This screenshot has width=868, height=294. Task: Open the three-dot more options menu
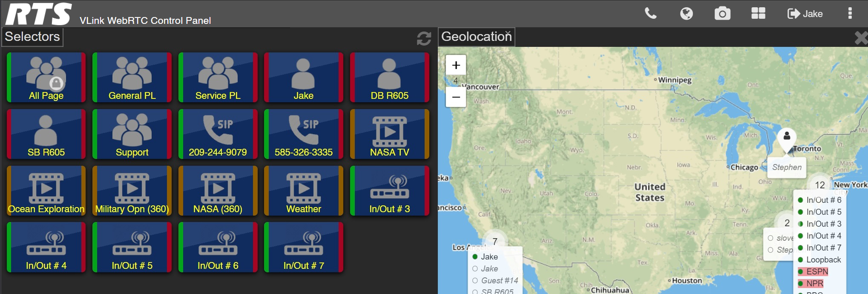[x=850, y=14]
